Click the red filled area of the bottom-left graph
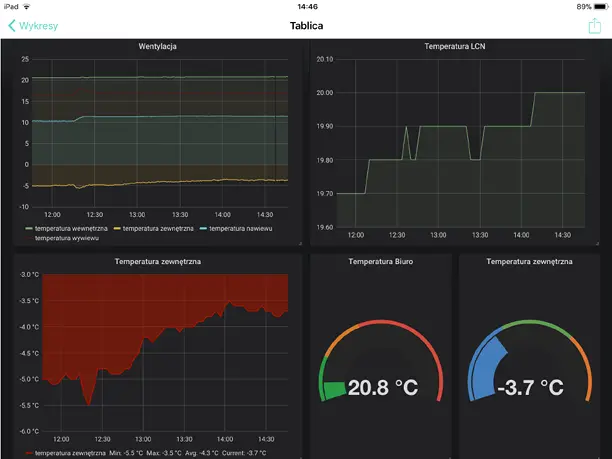612x459 pixels. pyautogui.click(x=100, y=320)
